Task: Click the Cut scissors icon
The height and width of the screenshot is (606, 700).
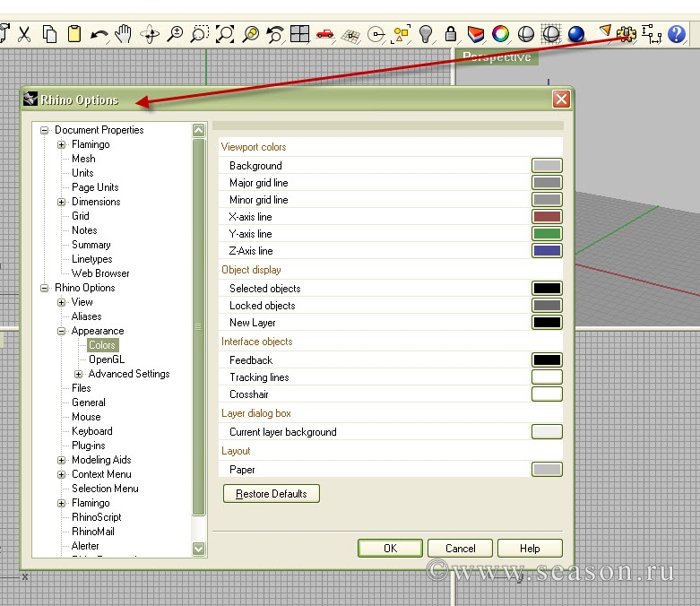Action: 24,34
